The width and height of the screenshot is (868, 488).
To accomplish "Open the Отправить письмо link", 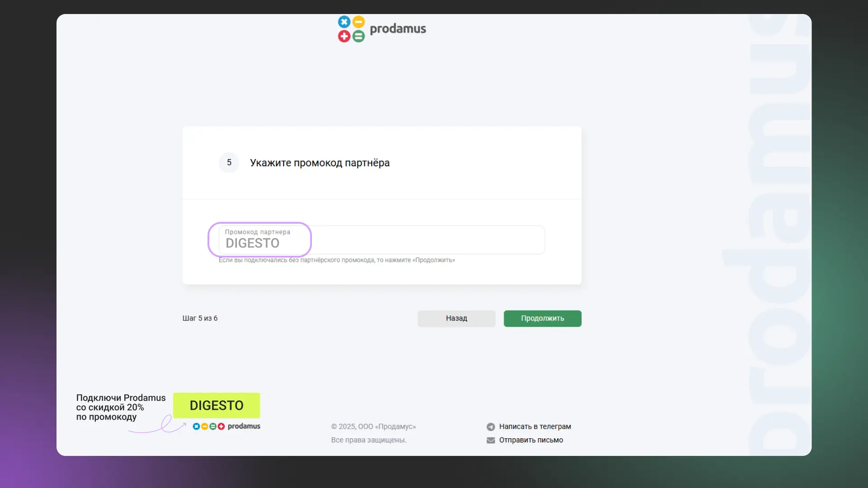I will coord(531,440).
